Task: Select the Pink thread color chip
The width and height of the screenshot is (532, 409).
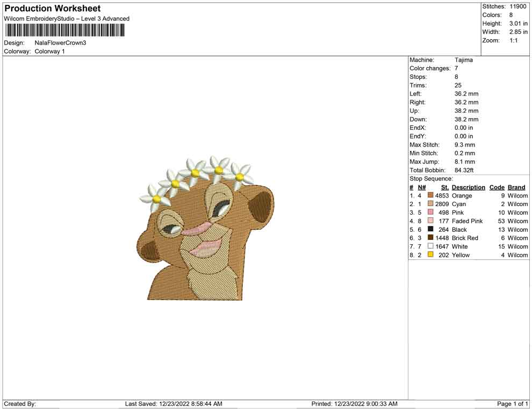Action: 429,213
